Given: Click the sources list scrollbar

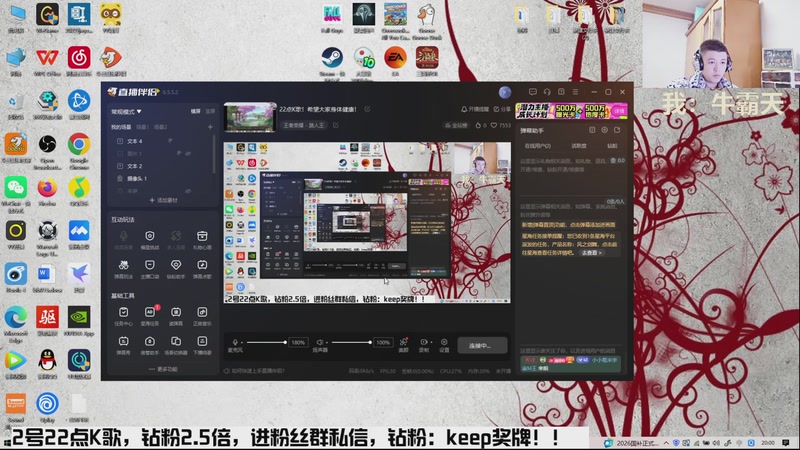Looking at the screenshot, I should [214, 153].
